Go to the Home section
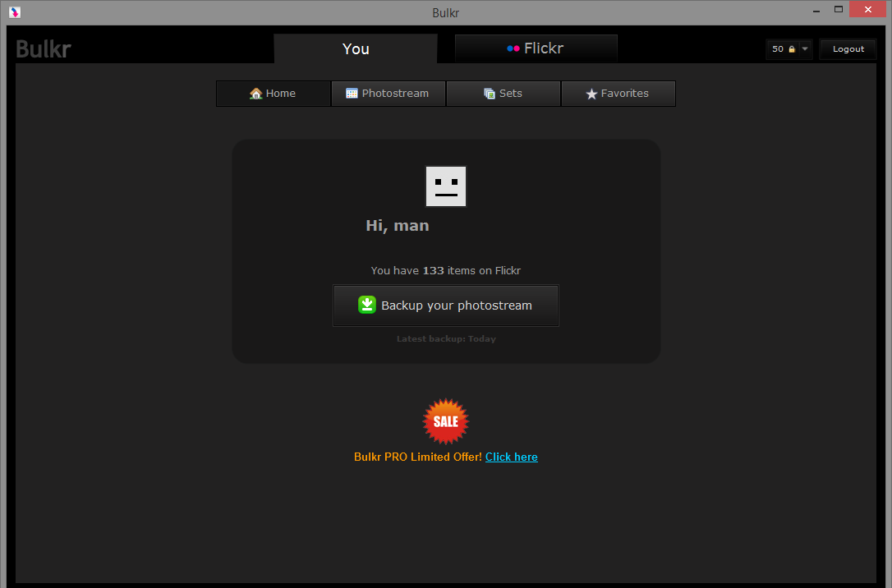 274,94
